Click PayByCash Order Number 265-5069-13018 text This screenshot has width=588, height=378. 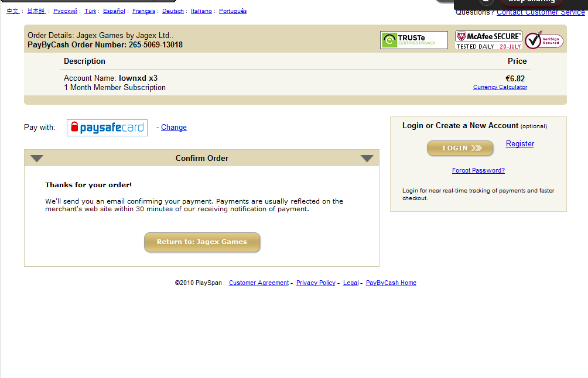pyautogui.click(x=105, y=45)
